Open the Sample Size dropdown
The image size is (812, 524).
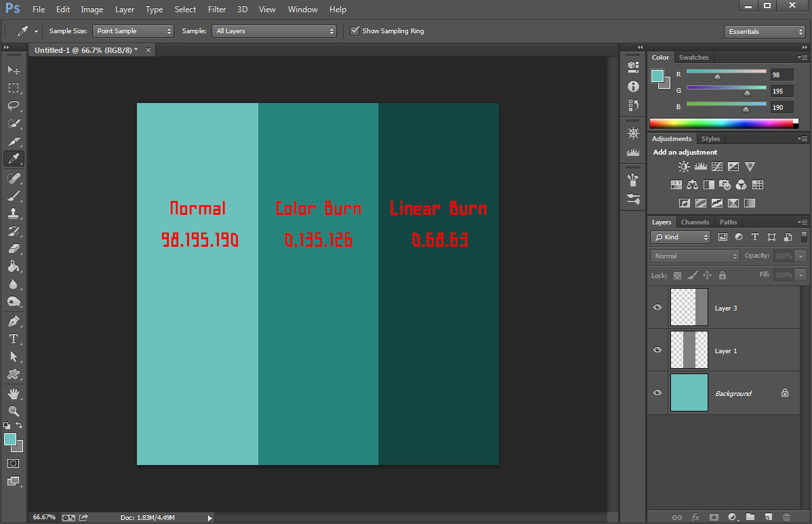click(x=133, y=31)
